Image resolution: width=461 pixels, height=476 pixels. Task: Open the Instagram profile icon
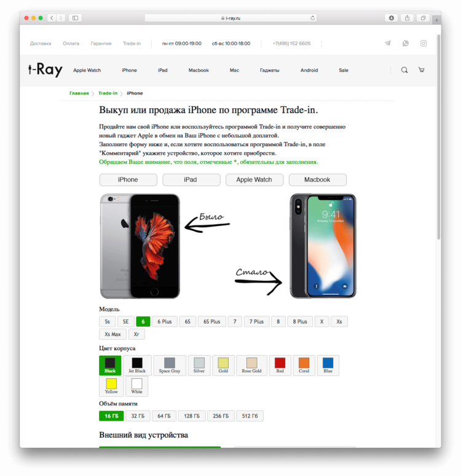click(x=424, y=43)
